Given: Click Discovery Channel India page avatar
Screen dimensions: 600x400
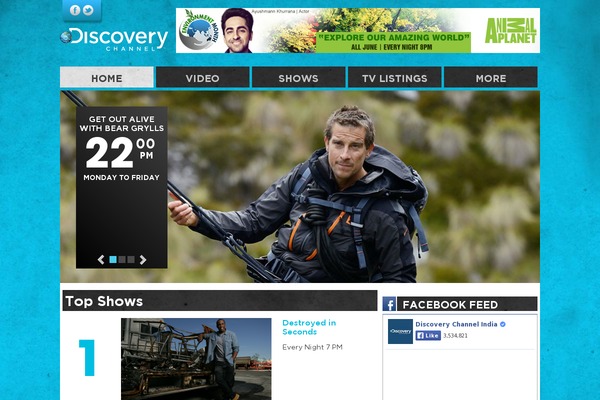Looking at the screenshot, I should [x=400, y=331].
